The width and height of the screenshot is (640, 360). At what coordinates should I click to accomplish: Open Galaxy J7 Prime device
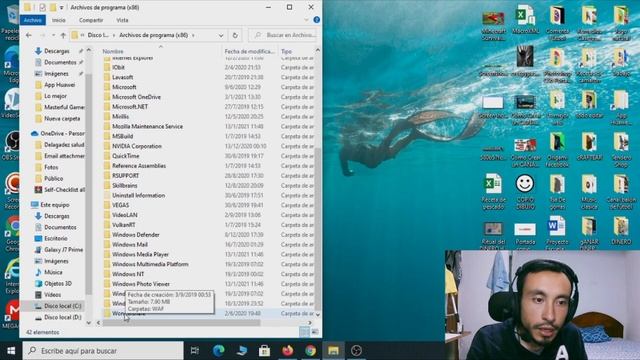63,249
